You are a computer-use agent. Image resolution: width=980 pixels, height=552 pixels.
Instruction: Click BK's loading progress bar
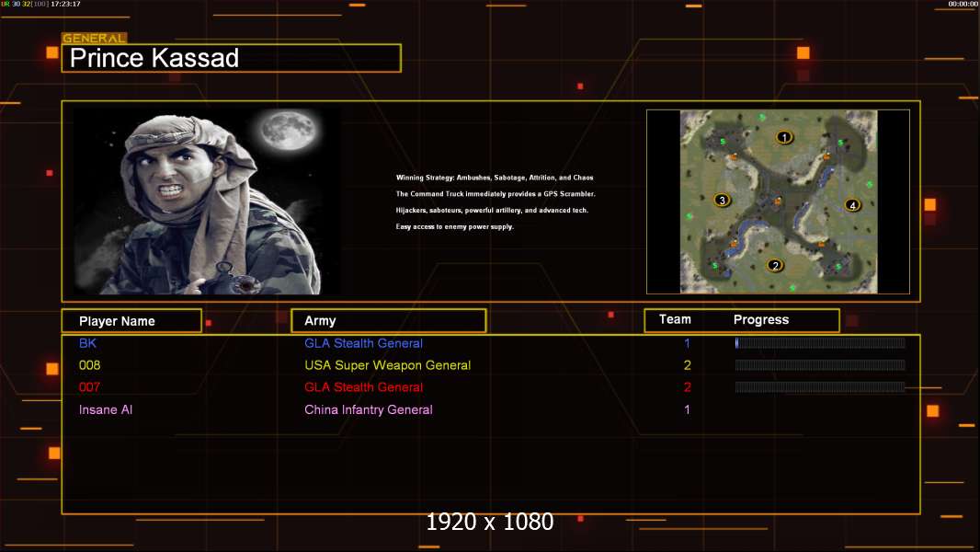820,342
